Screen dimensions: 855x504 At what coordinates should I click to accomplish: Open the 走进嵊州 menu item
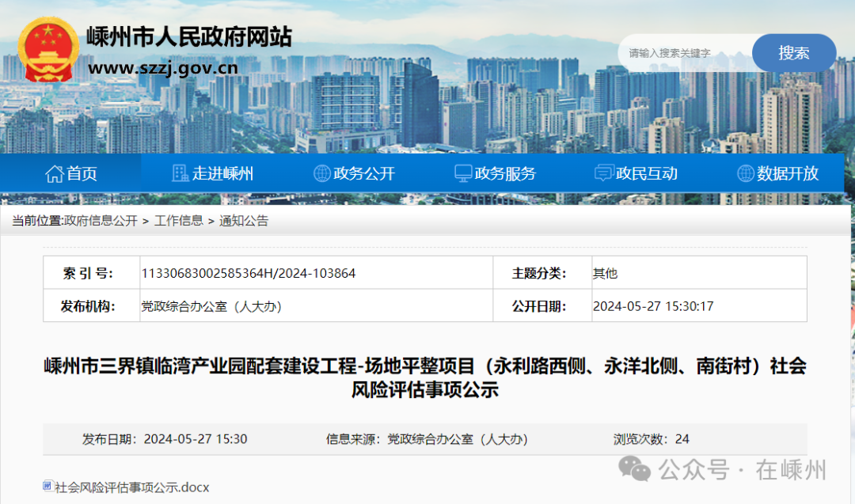pos(222,173)
